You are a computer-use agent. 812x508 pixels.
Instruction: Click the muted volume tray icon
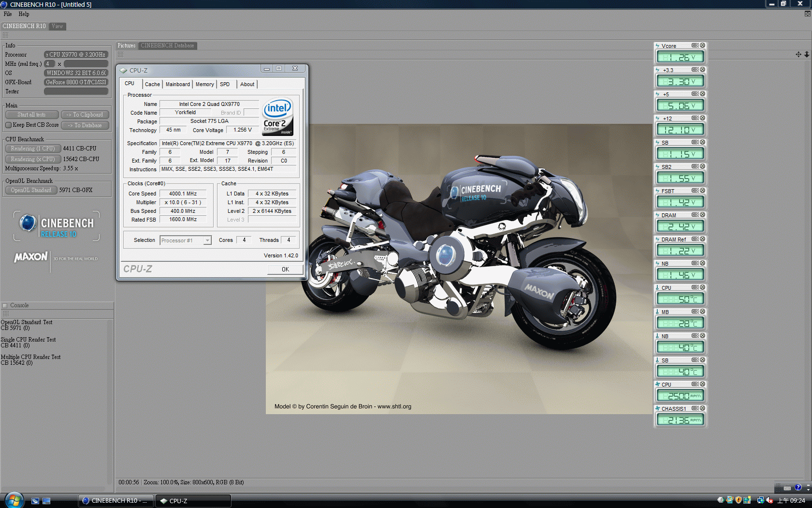coord(769,500)
